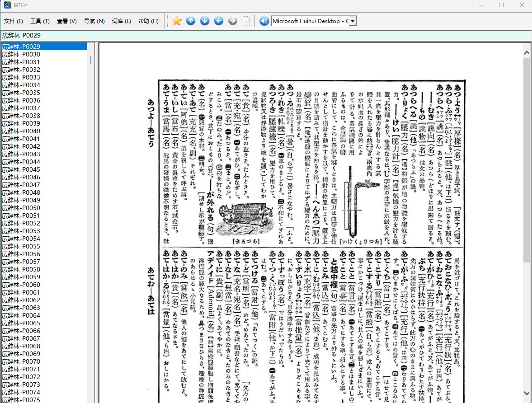Navigate back with blue left arrow
The image size is (532, 403).
coord(219,21)
